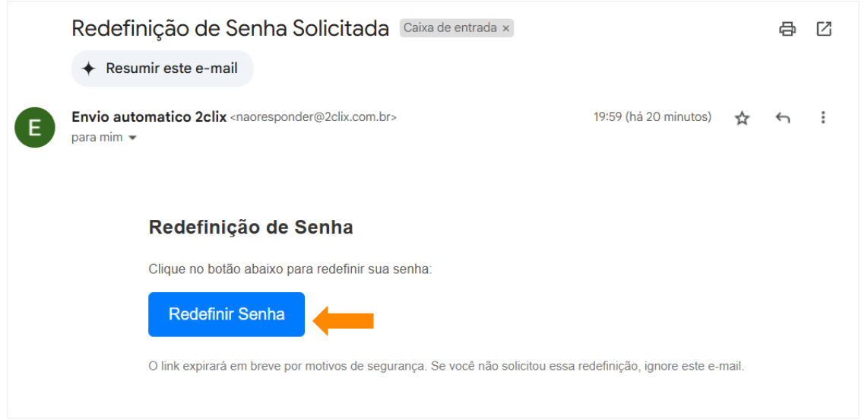Click the sparkle icon beside Resumir
The width and height of the screenshot is (868, 420).
click(x=89, y=68)
